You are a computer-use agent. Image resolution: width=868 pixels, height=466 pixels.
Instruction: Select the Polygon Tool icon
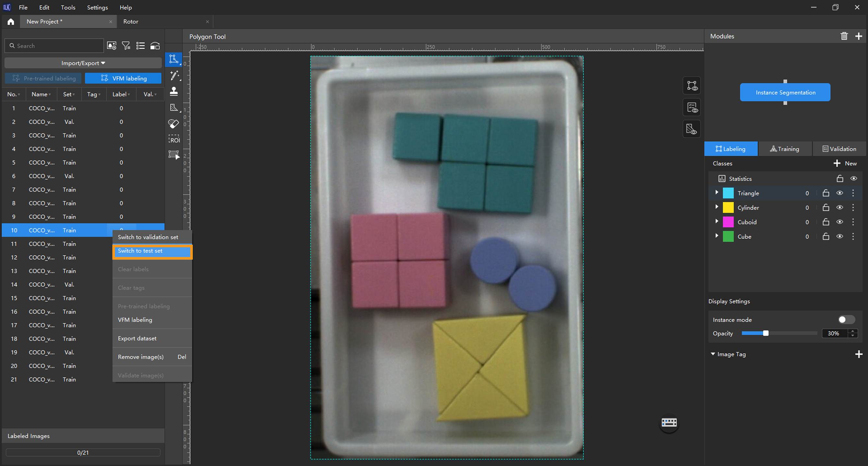(x=174, y=59)
